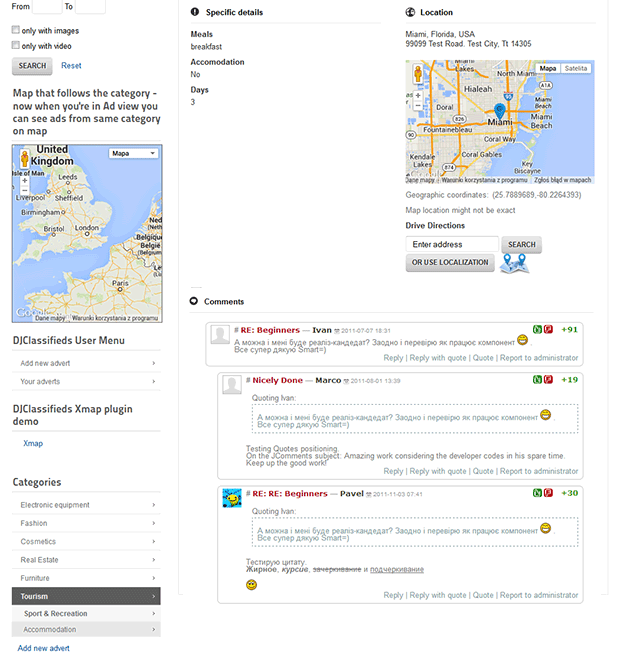
Task: Collapse the Tourism category arrow
Action: (154, 596)
